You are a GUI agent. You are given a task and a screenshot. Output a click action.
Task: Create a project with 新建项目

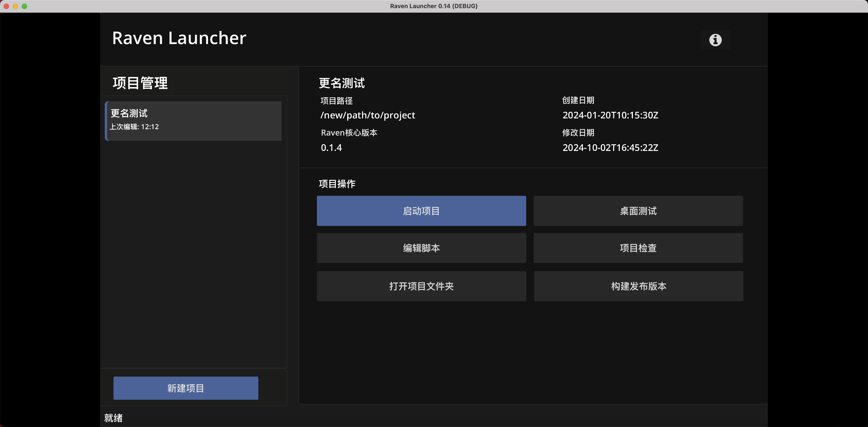point(186,388)
